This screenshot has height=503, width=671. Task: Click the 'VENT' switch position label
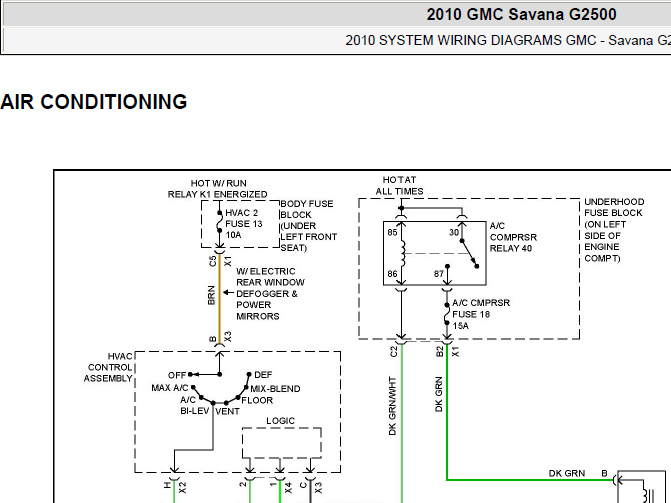(227, 411)
